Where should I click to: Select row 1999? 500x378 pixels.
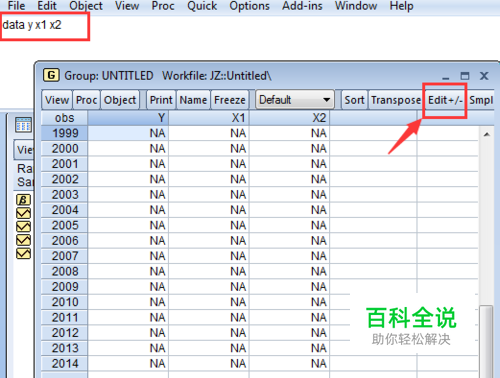point(64,133)
